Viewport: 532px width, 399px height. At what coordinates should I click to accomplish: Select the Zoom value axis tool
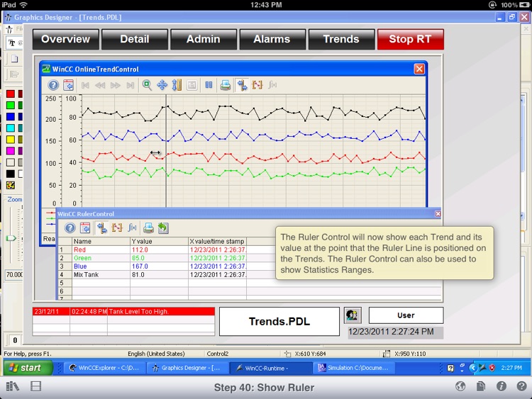[177, 85]
